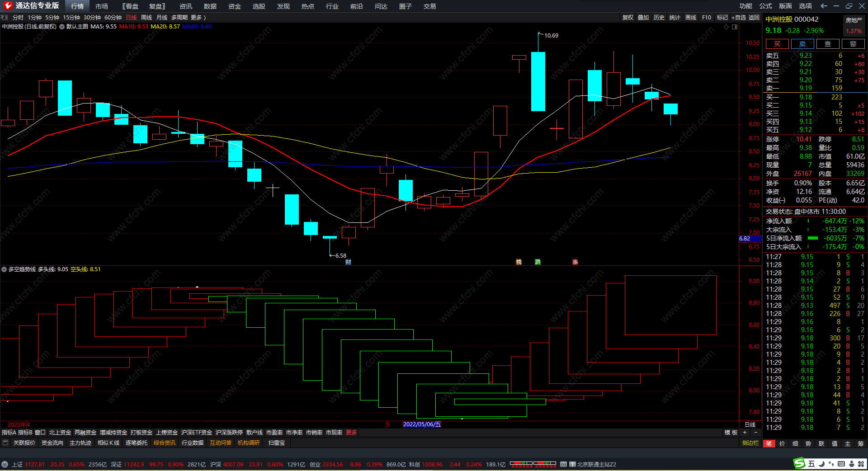
Task: Click the Sogou person skin icon
Action: tap(851, 464)
